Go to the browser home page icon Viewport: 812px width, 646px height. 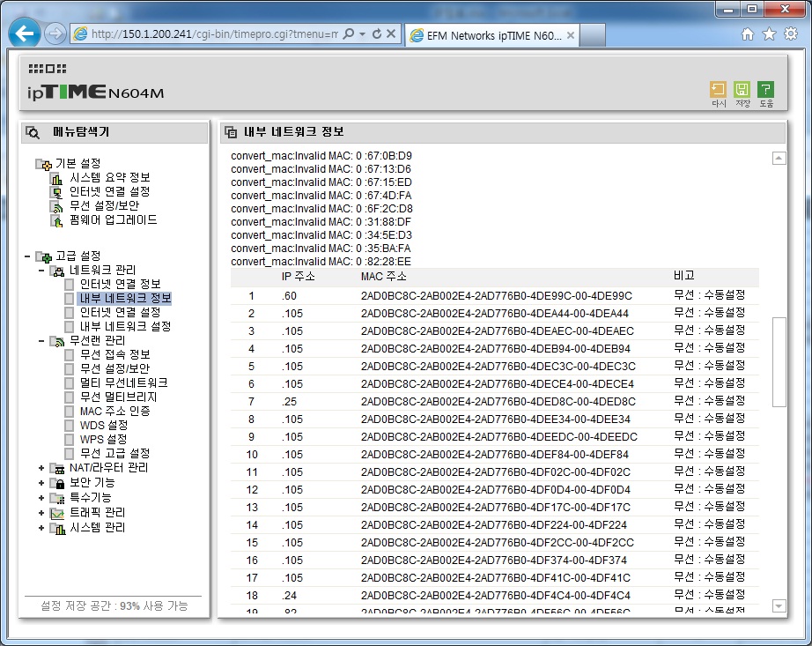pos(747,34)
